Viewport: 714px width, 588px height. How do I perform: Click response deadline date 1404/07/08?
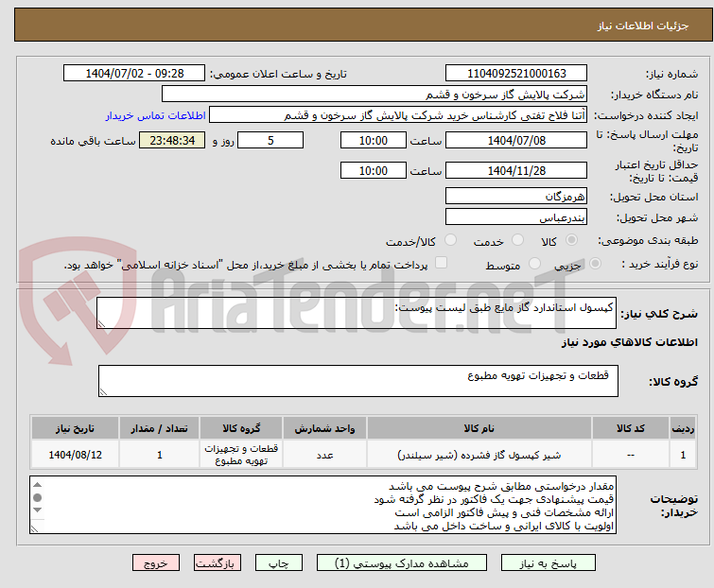(x=516, y=140)
